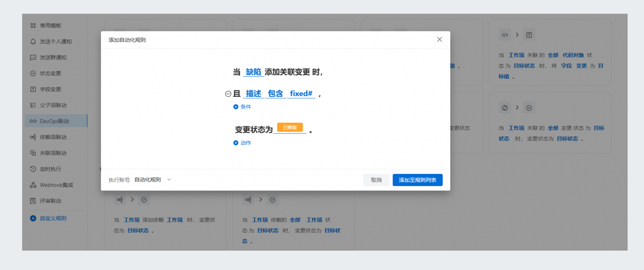
Task: Open the 执行账号 自动化规则 dropdown
Action: point(153,180)
